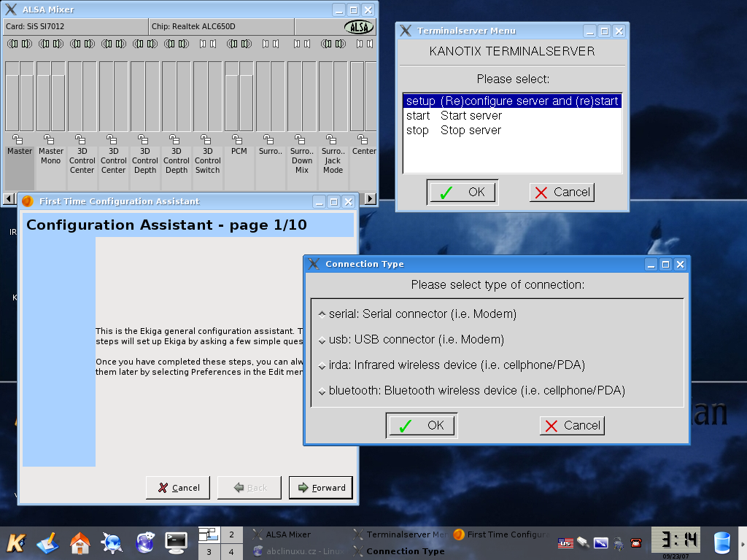Switch to virtual desktop 2 in pager

tap(231, 534)
